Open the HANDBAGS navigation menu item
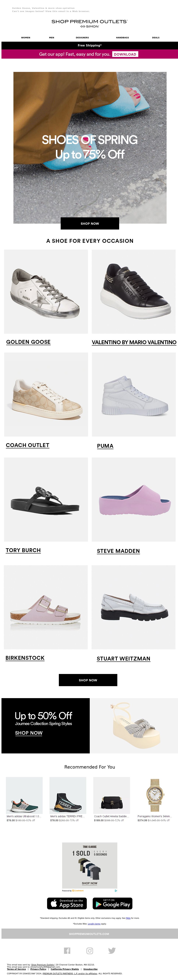This screenshot has height=980, width=178. tap(122, 38)
